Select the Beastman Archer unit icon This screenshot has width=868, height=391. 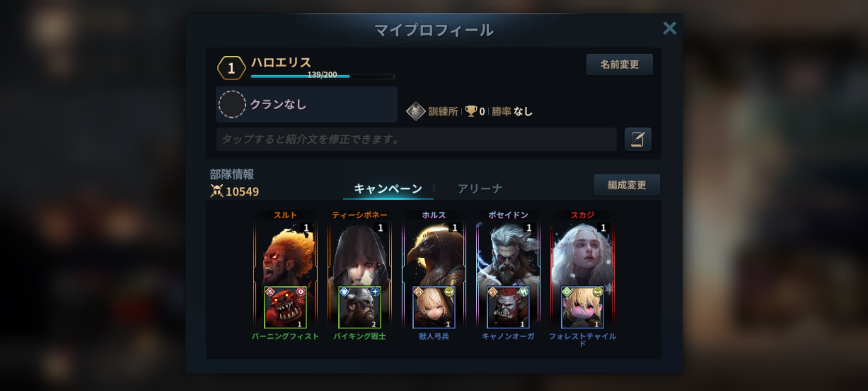coord(434,307)
